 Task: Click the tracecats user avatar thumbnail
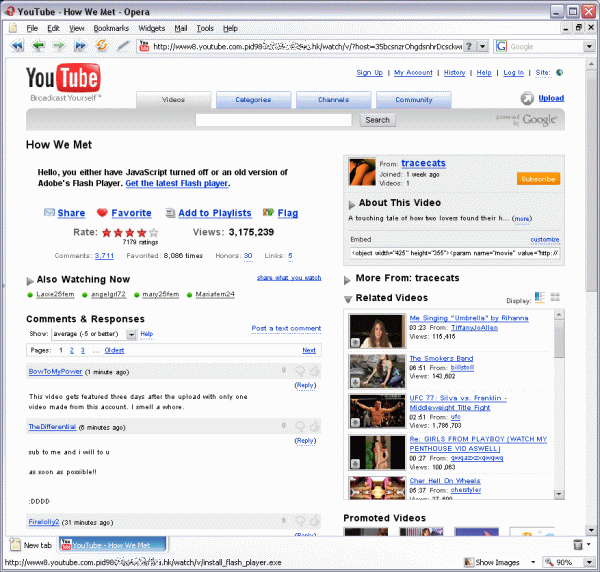click(362, 172)
